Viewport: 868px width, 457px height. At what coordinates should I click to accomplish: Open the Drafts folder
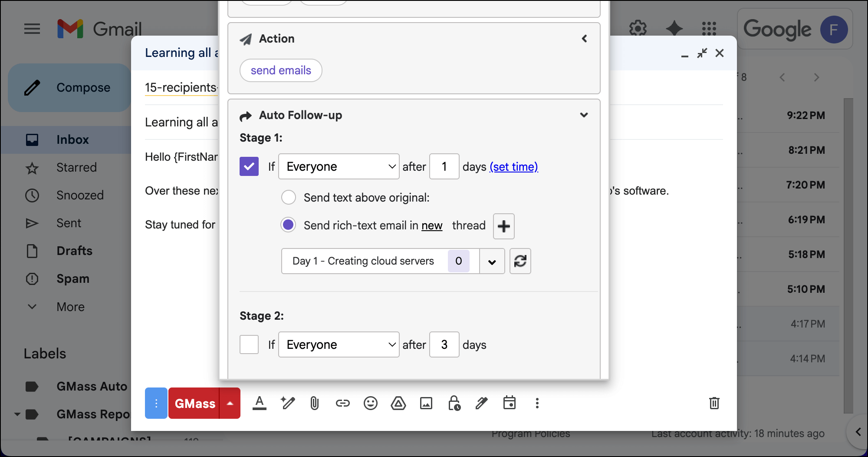[74, 251]
